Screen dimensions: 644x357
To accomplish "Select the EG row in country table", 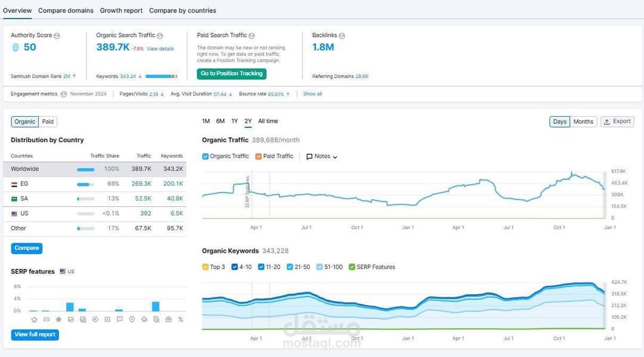I will point(95,184).
